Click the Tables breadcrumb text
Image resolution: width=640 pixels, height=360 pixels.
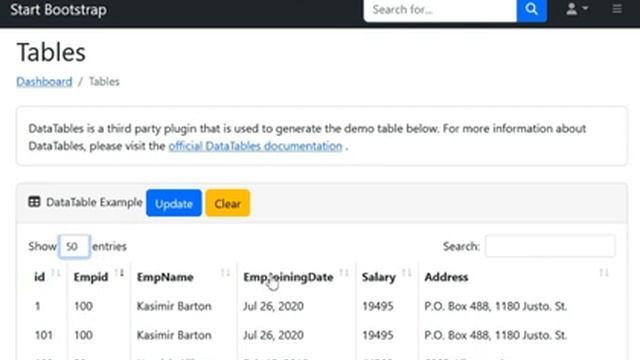click(104, 82)
